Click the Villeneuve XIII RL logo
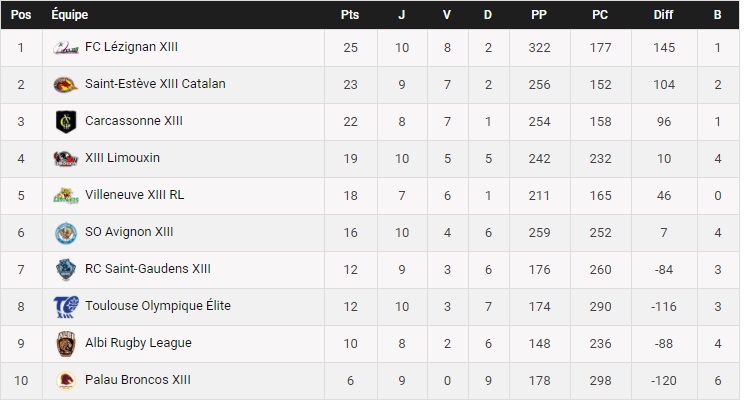 66,195
